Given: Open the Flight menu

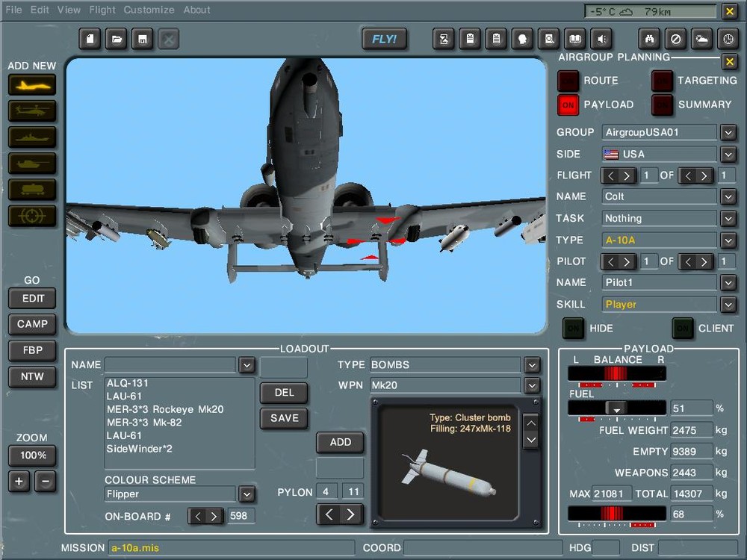Looking at the screenshot, I should point(102,10).
